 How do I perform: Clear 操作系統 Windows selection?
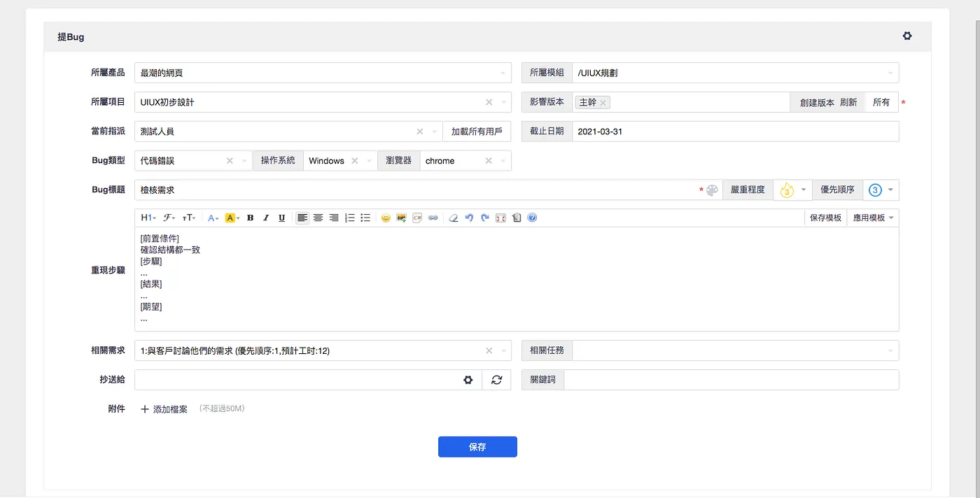355,161
